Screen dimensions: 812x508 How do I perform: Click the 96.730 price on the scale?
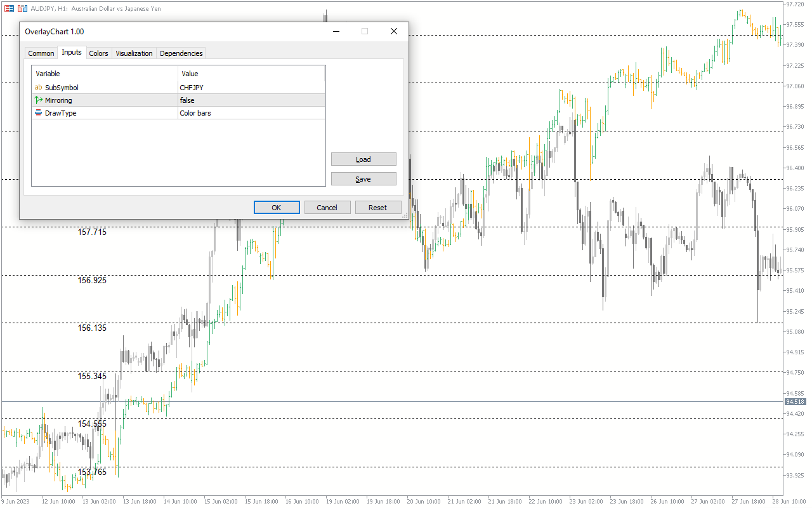pyautogui.click(x=796, y=127)
